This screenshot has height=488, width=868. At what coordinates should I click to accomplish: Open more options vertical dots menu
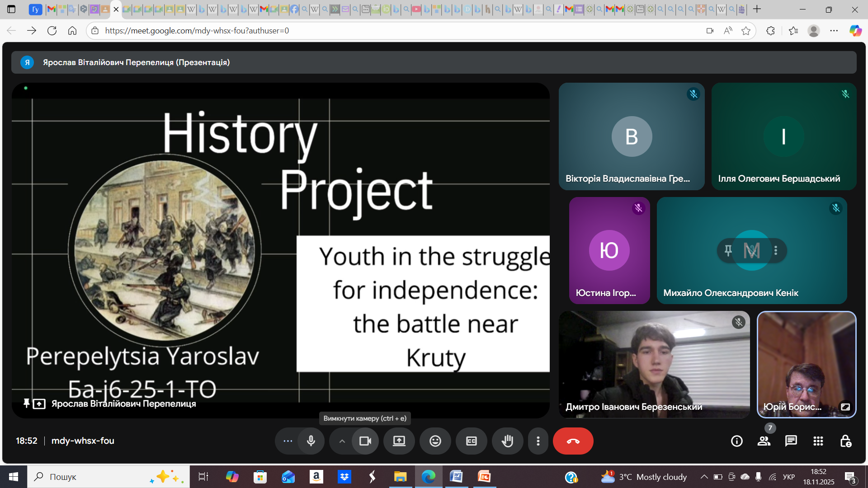coord(538,441)
